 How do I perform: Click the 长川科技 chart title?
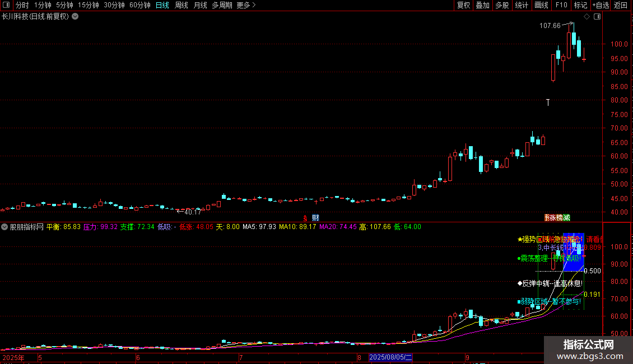point(35,16)
